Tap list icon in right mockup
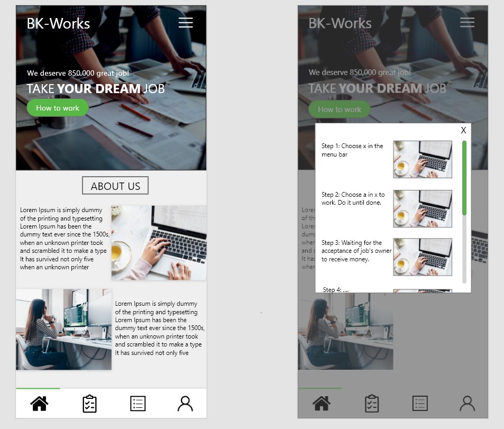504x429 pixels. pos(420,403)
